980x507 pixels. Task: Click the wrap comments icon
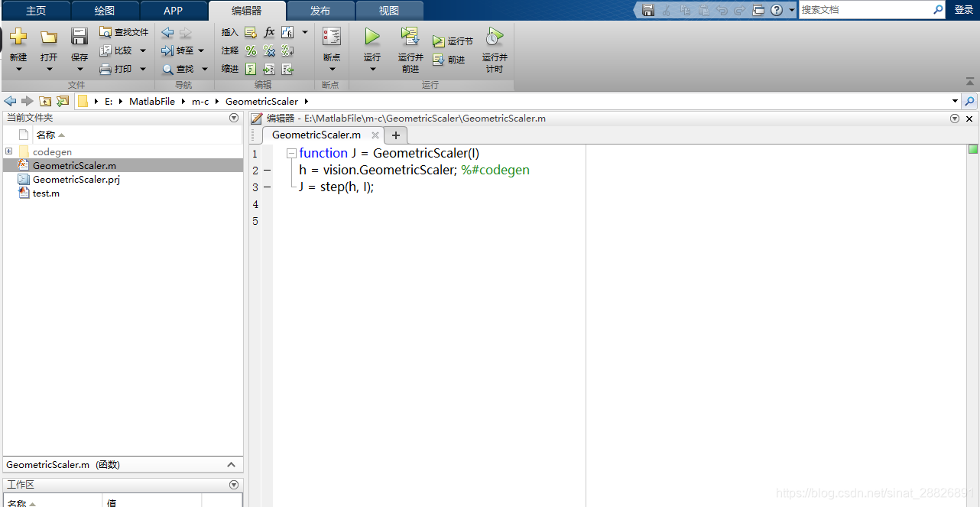click(x=287, y=50)
